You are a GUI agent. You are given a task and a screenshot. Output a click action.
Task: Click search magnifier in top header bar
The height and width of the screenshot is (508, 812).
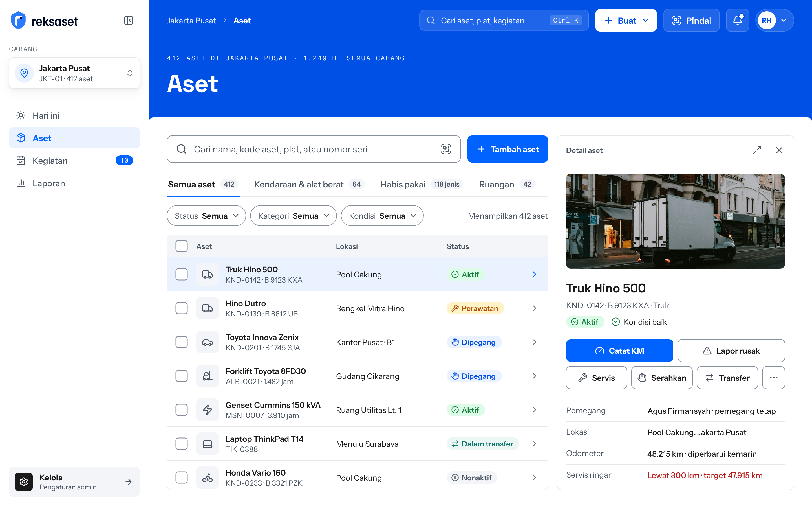431,21
